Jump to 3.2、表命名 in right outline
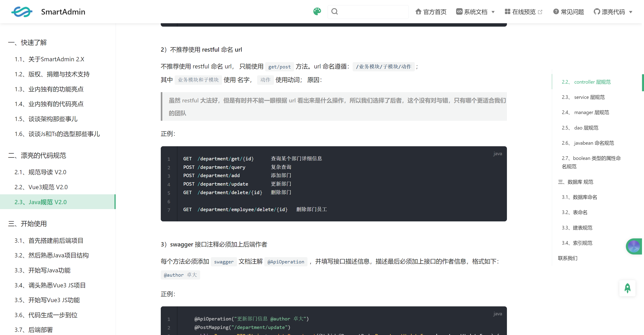644x335 pixels. click(574, 212)
